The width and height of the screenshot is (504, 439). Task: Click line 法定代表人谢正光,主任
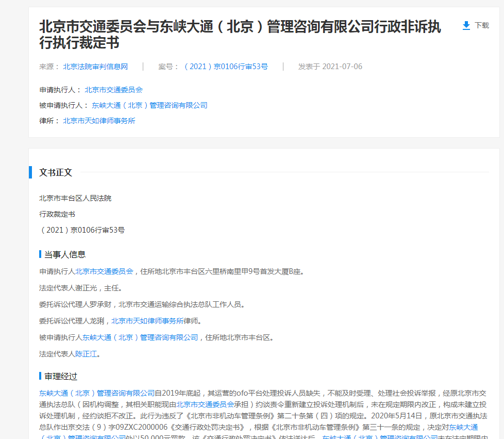(81, 288)
